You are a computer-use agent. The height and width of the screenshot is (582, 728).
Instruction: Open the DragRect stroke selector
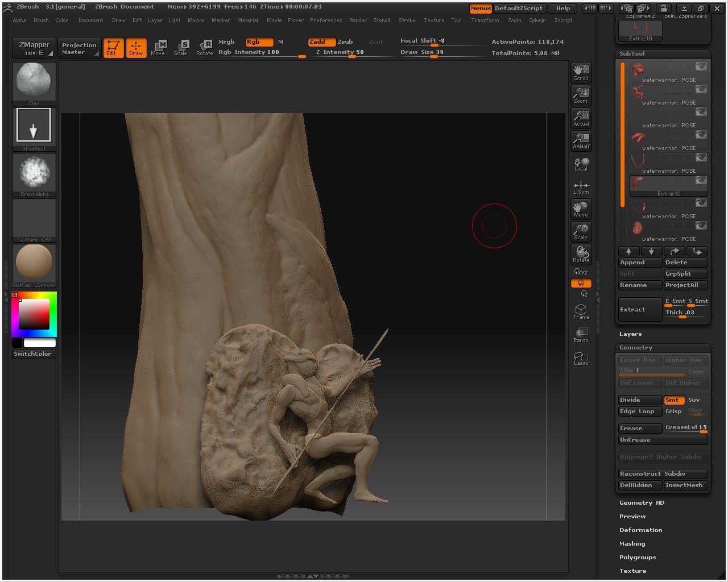click(x=34, y=129)
